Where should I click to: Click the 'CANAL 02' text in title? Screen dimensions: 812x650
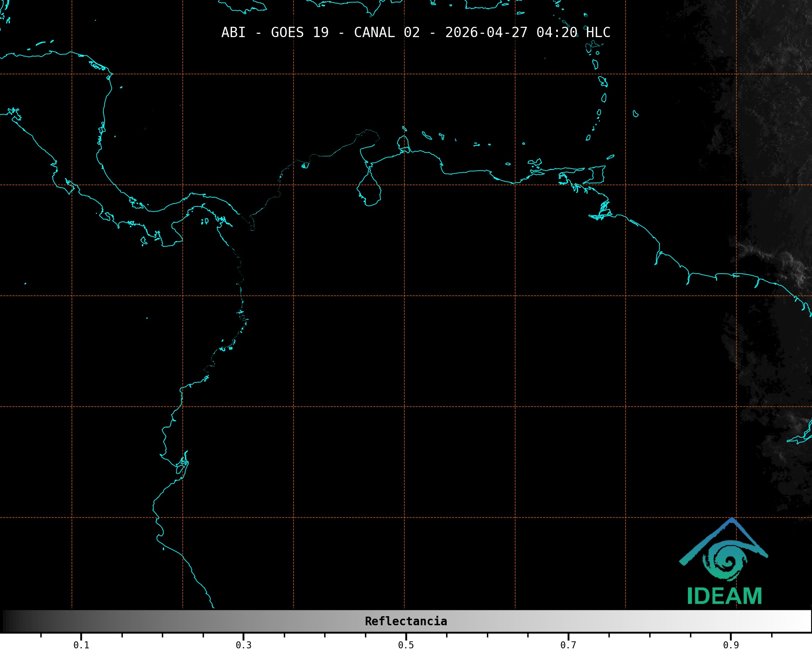point(386,33)
